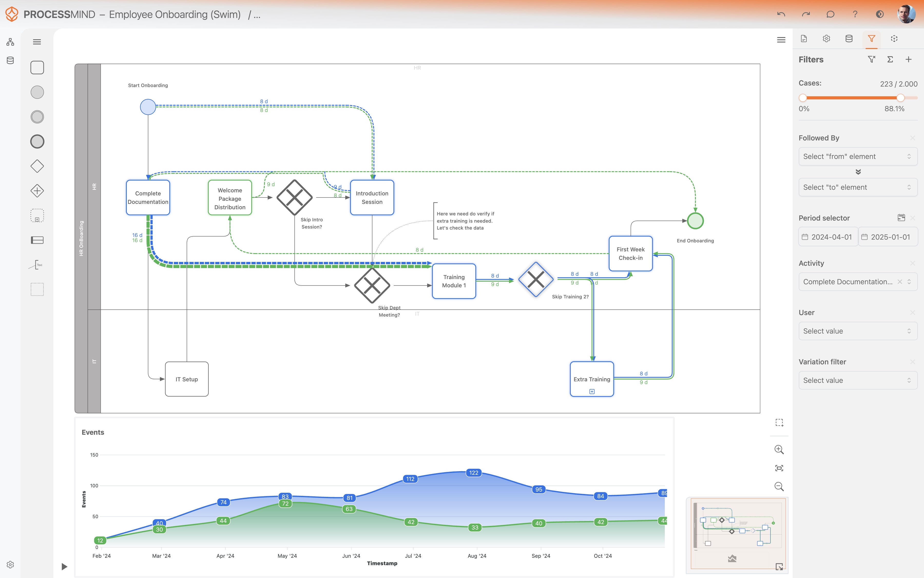Open the Variation filter dropdown

pyautogui.click(x=858, y=380)
